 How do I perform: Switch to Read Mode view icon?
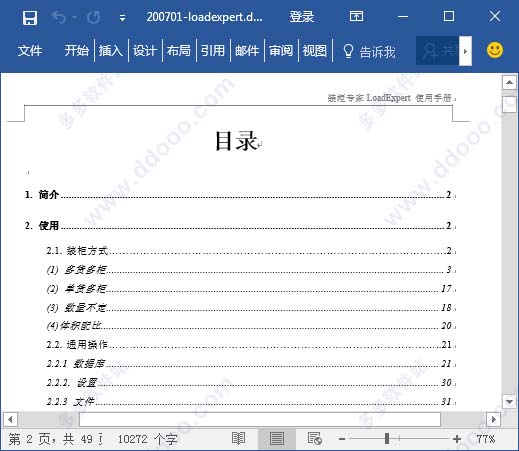click(x=238, y=439)
